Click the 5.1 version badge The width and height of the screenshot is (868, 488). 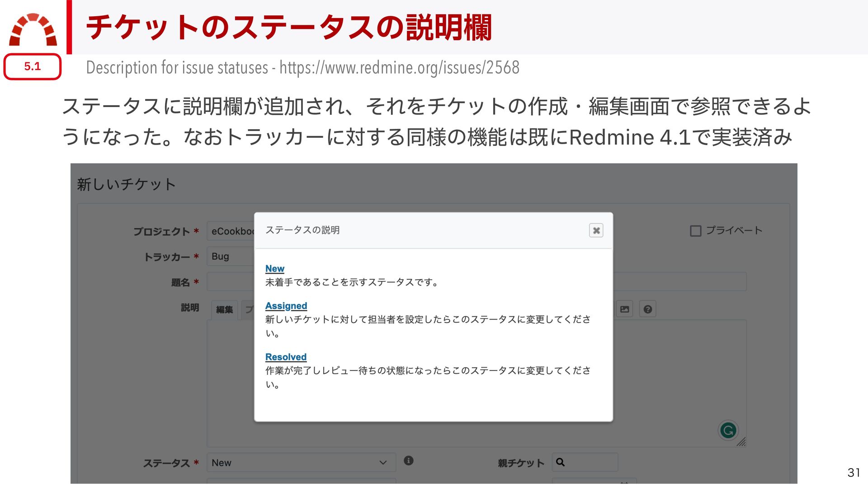coord(33,67)
